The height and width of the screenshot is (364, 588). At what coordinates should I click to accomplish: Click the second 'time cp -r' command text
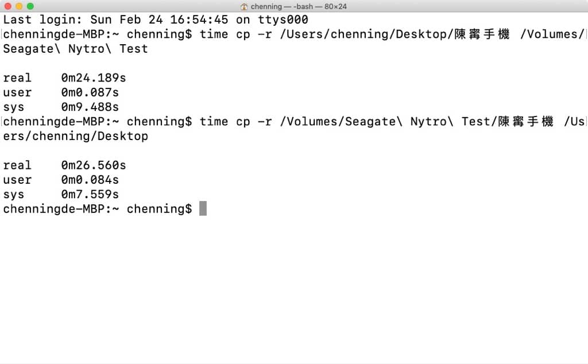tap(235, 122)
